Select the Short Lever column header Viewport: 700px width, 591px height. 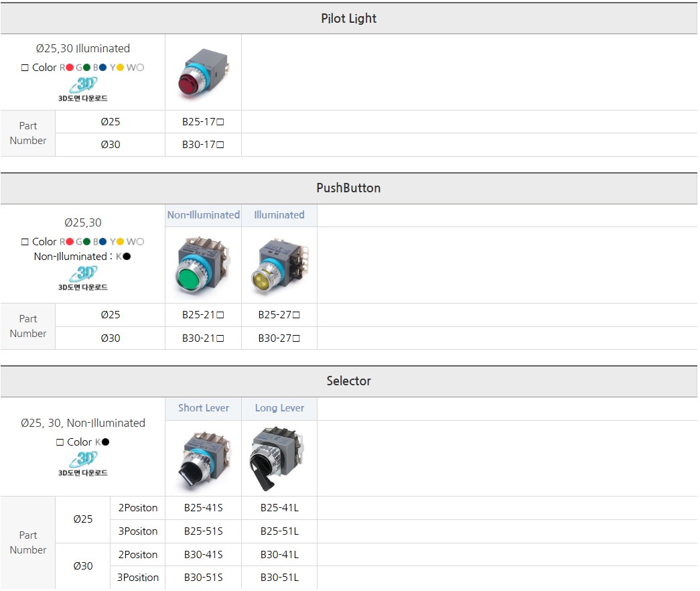(x=203, y=408)
